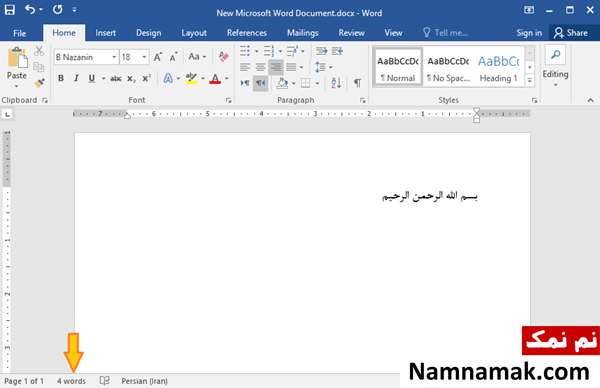Viewport: 600px width, 388px height.
Task: Open the Clipboard pane launcher
Action: click(x=45, y=100)
